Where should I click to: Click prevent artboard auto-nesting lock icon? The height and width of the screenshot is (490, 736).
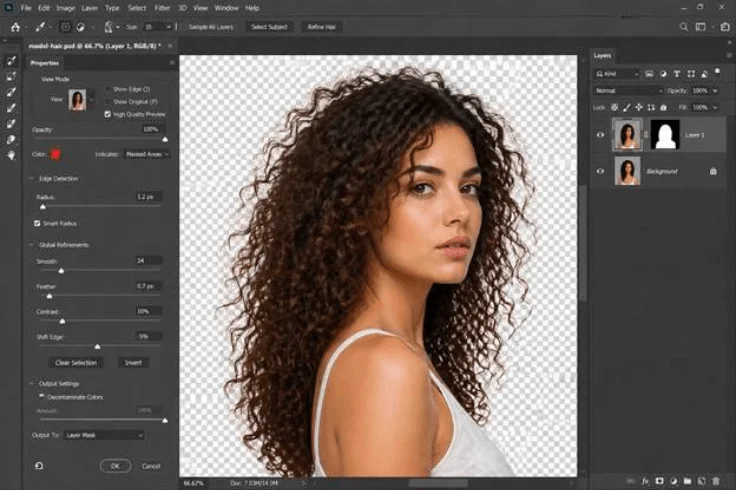point(651,107)
